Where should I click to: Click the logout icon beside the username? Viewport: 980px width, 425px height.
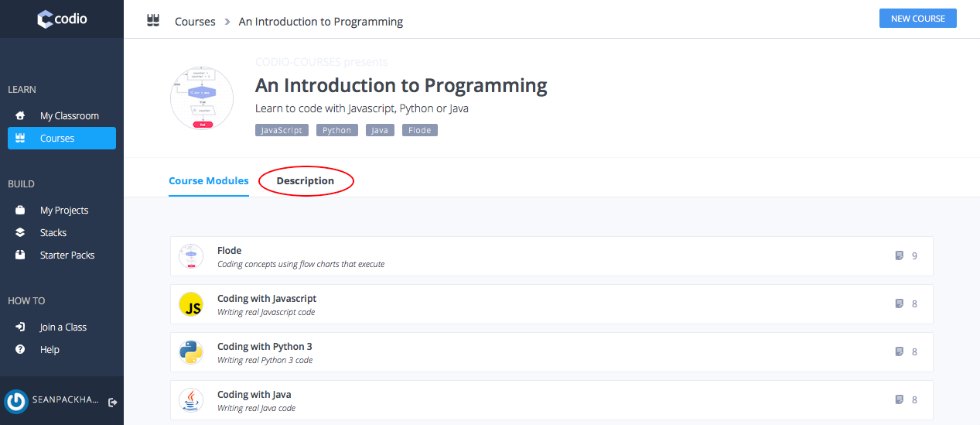(x=113, y=402)
